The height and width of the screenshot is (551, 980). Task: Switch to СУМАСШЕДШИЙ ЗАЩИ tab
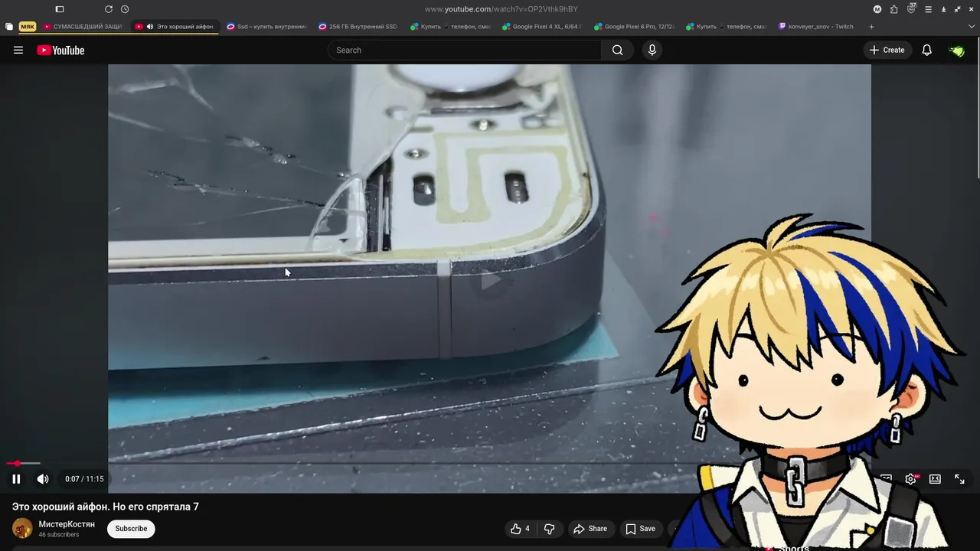tap(83, 27)
